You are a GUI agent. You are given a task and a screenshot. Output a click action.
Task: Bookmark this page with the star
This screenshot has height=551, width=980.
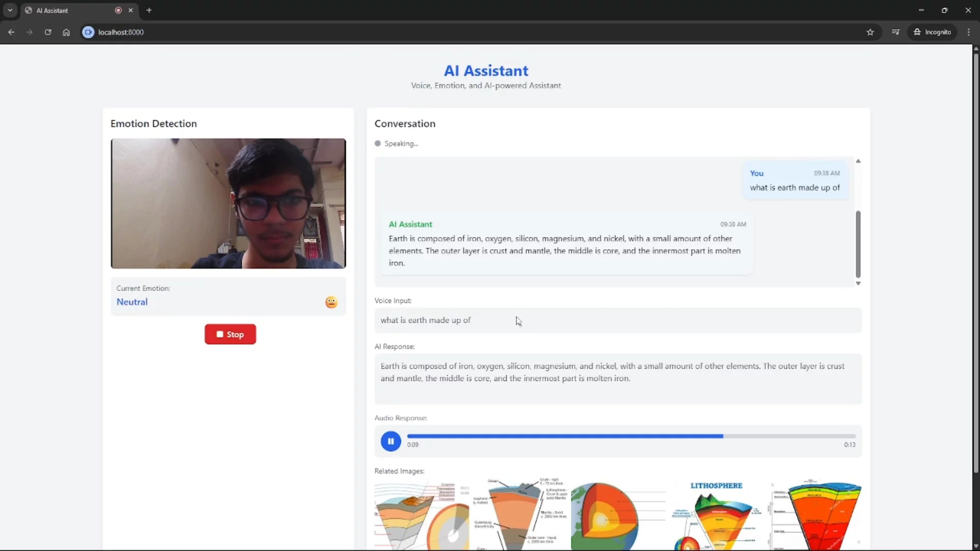click(x=870, y=32)
